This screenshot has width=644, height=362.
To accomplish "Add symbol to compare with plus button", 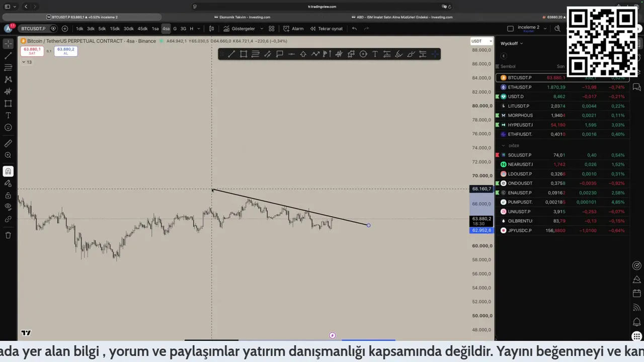I will pos(65,29).
